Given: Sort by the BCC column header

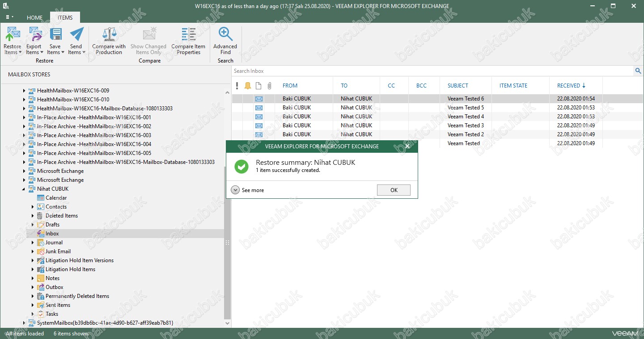Looking at the screenshot, I should coord(421,86).
